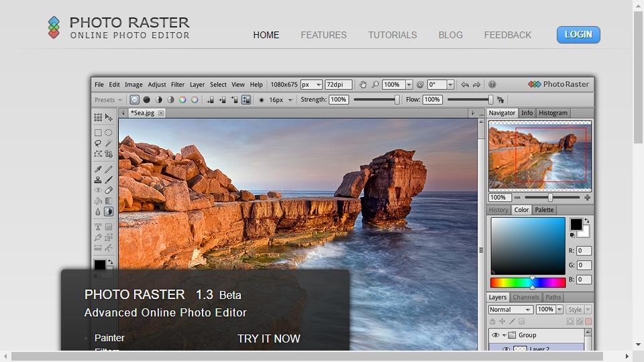Open the FEATURES page link
Image resolution: width=644 pixels, height=362 pixels.
point(323,36)
